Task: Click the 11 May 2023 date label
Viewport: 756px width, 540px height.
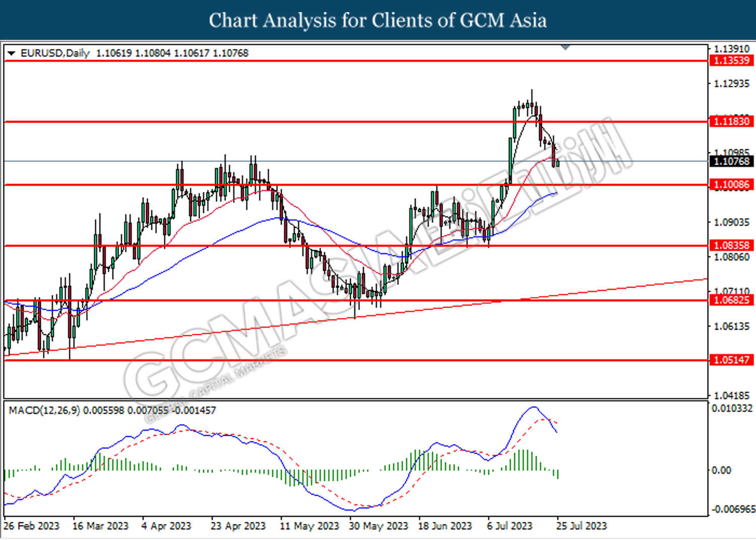Action: click(x=309, y=526)
